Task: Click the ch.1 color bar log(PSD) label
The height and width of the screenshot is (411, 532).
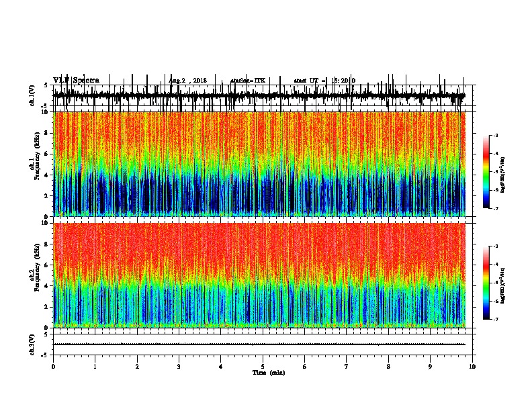Action: 503,175
